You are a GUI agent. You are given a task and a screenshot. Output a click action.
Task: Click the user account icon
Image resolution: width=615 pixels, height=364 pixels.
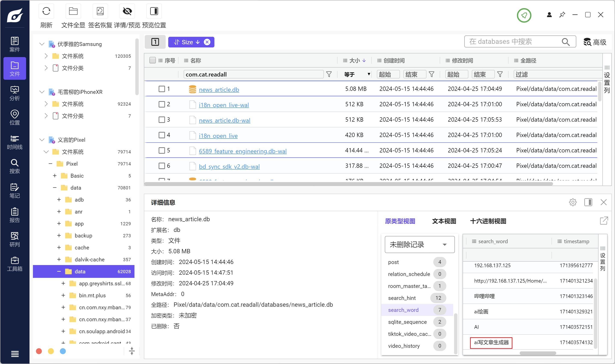coord(549,15)
